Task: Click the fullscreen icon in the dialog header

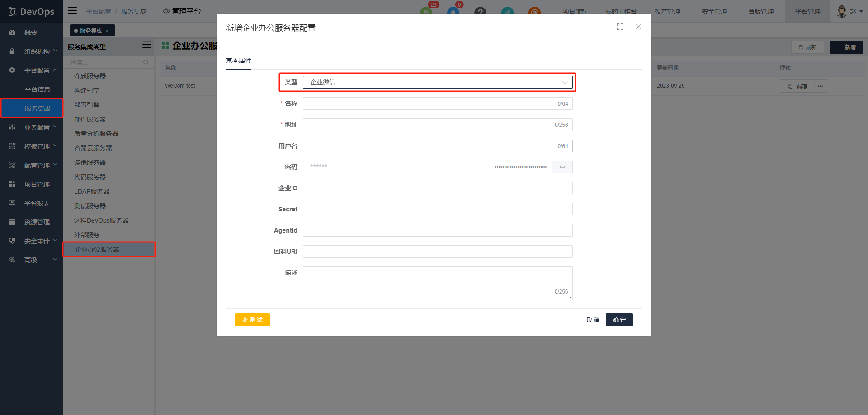Action: [620, 27]
